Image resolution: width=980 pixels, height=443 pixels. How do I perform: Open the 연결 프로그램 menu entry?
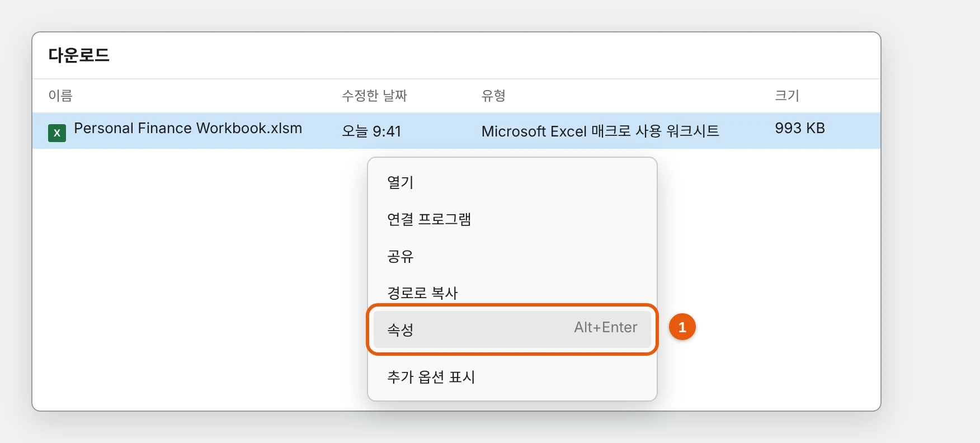tap(512, 219)
